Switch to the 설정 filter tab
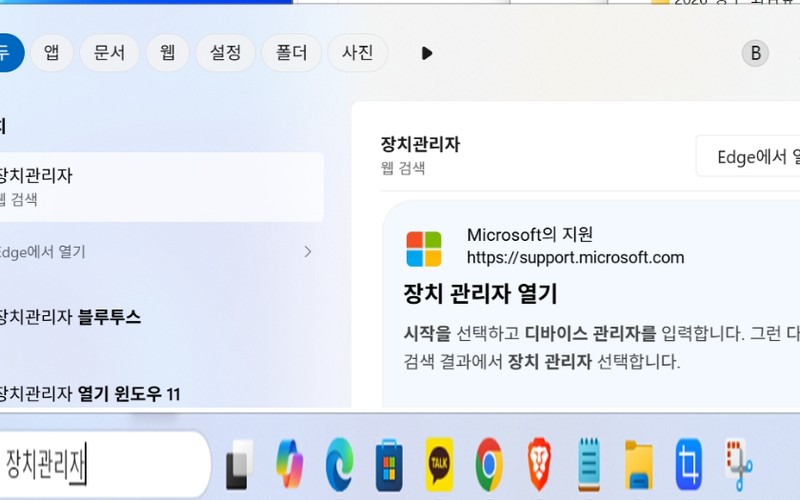 [x=226, y=53]
